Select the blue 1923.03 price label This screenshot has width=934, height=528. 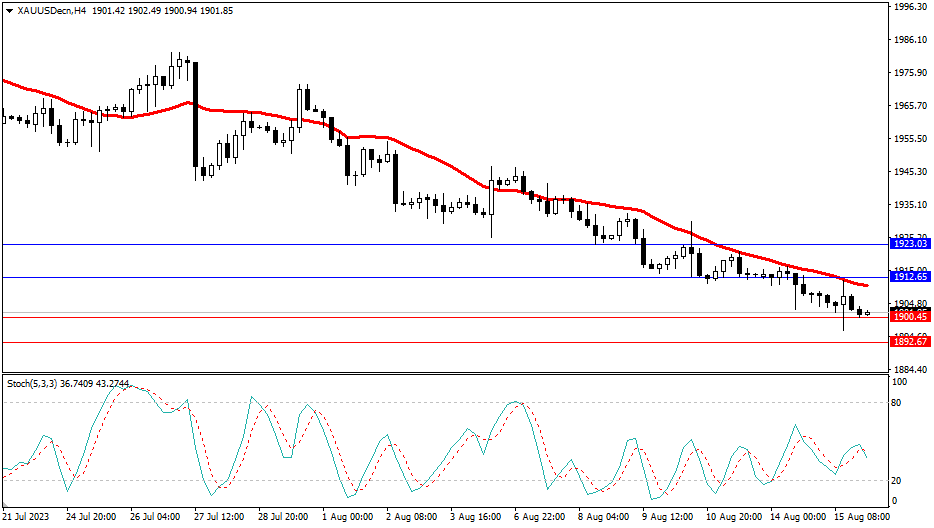910,244
